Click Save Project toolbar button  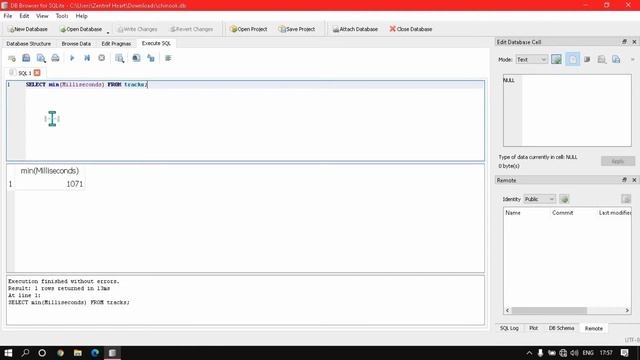297,29
